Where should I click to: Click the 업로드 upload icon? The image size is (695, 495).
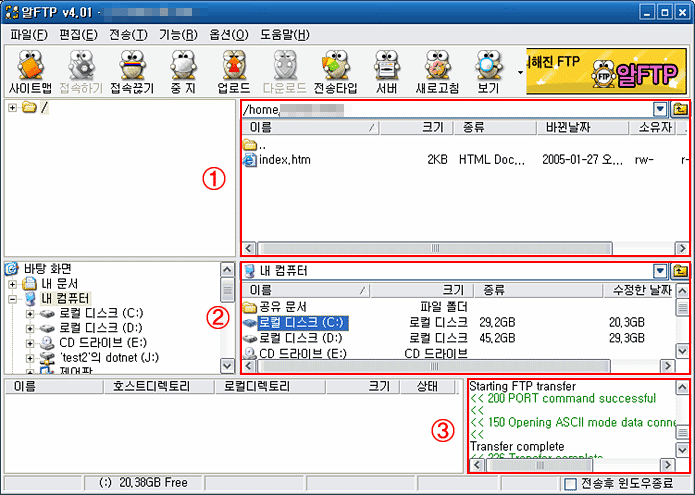coord(234,72)
